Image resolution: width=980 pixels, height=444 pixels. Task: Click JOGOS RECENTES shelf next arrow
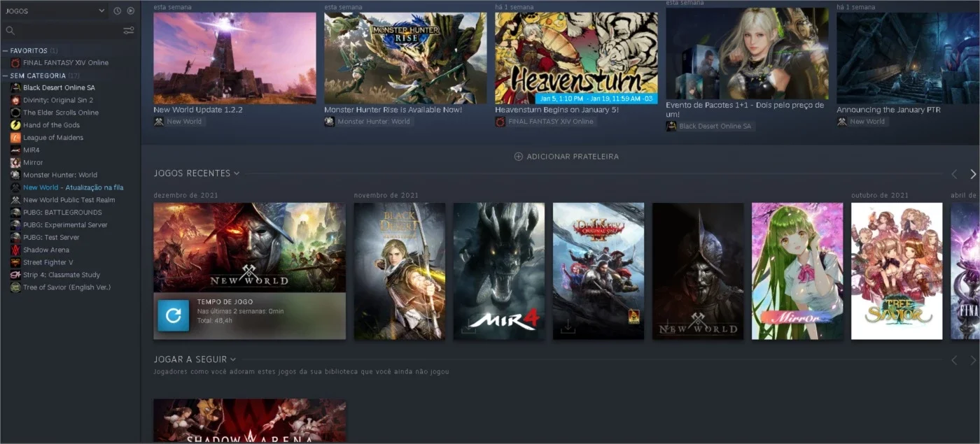click(973, 174)
